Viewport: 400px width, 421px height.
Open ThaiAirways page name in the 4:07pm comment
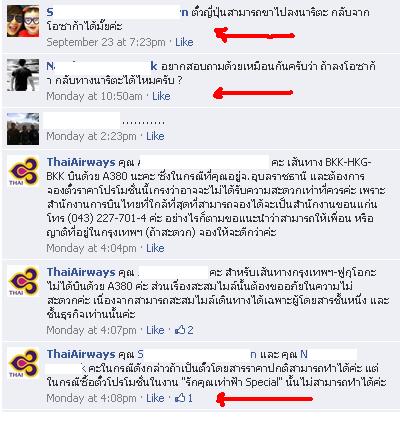81,272
